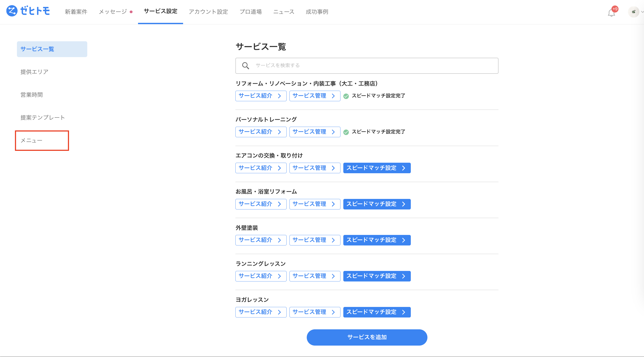Screen dimensions: 644x357
Task: Click green check icon beside リフォーム スピードマッチ設定完了
Action: coord(346,96)
